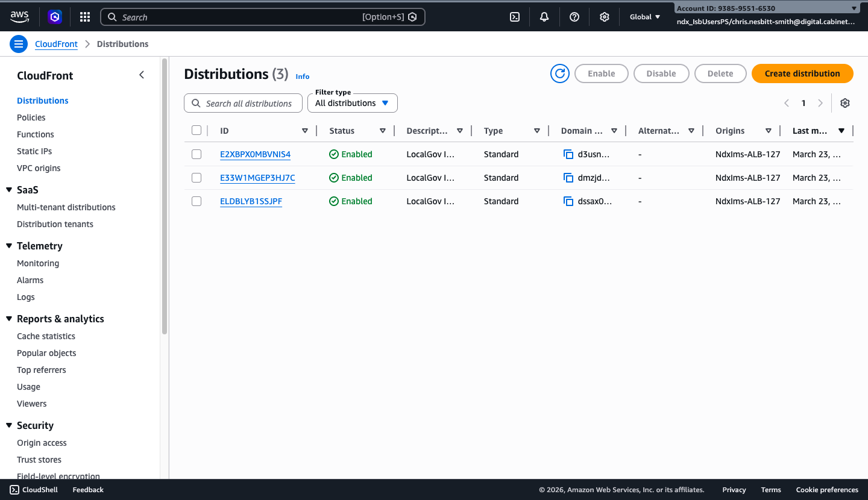Image resolution: width=868 pixels, height=500 pixels.
Task: Open the table preferences gear icon
Action: (x=844, y=103)
